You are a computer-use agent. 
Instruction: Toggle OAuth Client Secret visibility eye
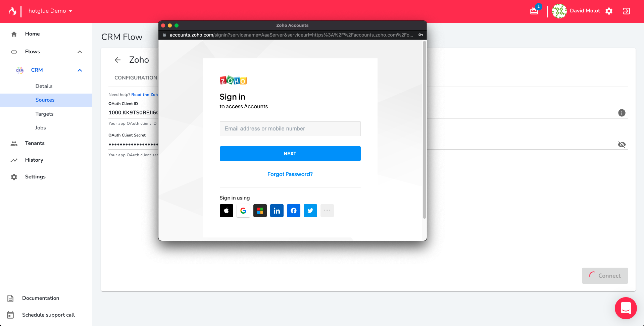point(622,145)
